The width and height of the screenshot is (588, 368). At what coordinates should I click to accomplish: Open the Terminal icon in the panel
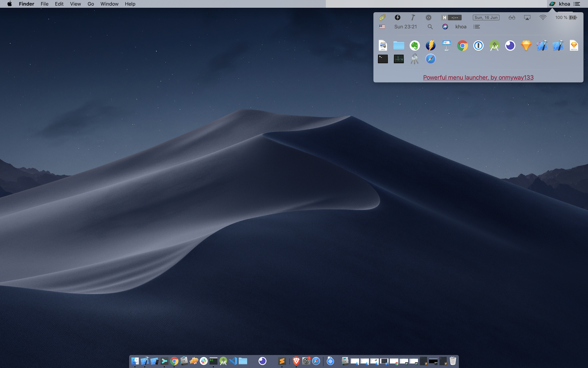coord(383,59)
